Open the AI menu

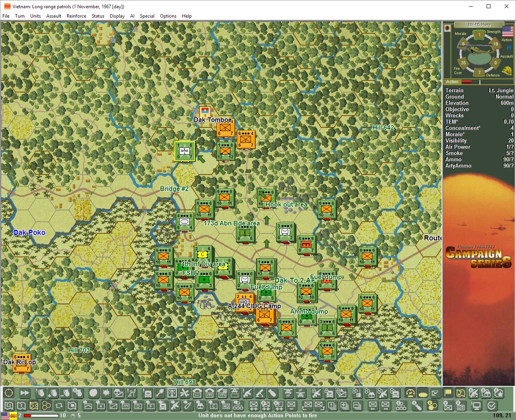(132, 16)
